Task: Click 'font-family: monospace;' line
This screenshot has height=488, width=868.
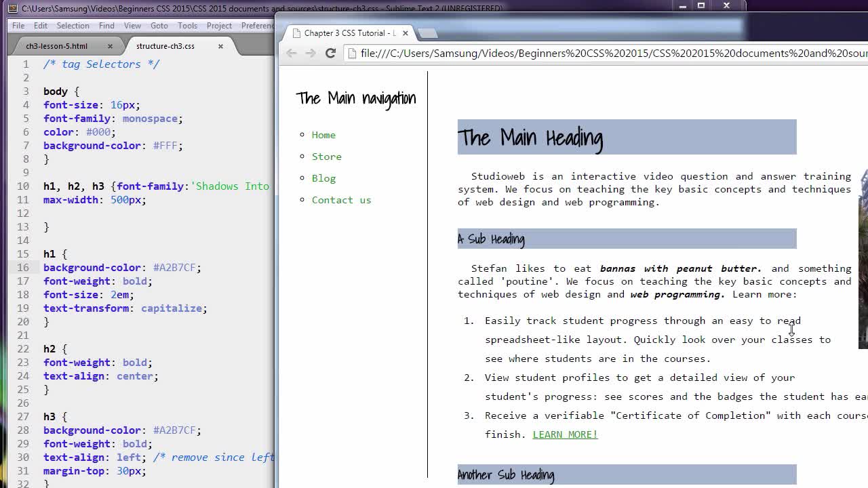Action: (113, 119)
